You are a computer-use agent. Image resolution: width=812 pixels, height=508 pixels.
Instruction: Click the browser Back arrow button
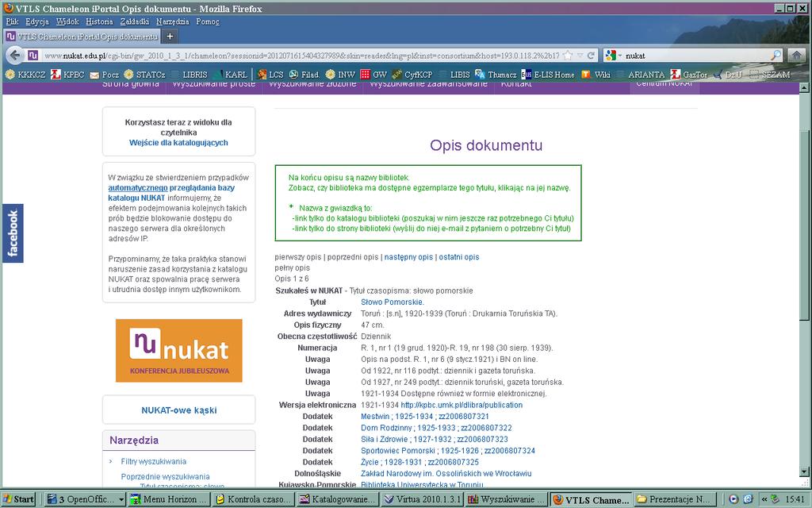pos(15,56)
